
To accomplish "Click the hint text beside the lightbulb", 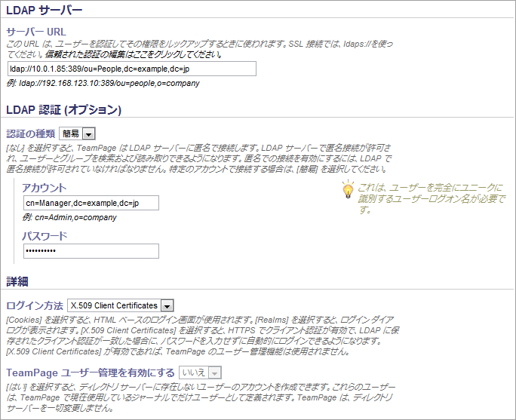I will (x=428, y=198).
